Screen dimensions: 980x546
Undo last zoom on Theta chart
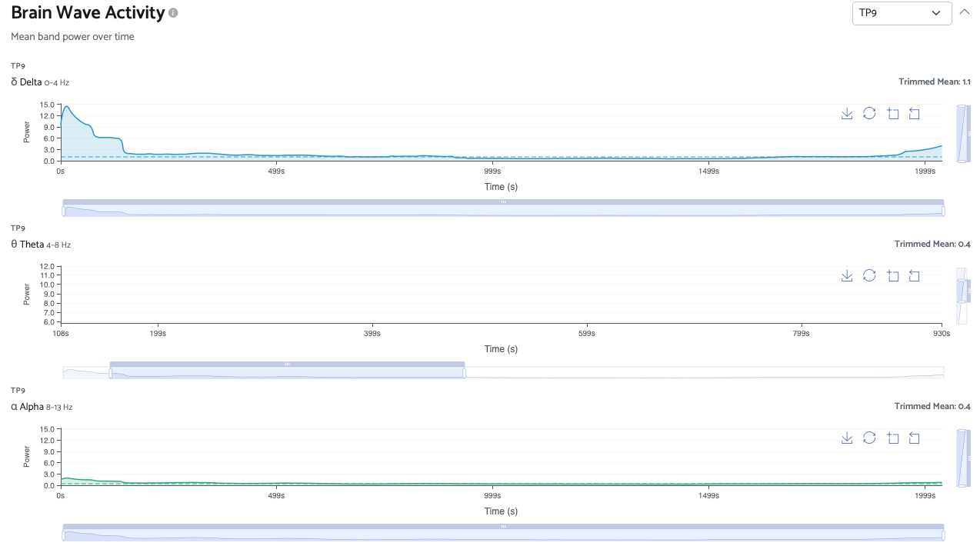[x=915, y=275]
